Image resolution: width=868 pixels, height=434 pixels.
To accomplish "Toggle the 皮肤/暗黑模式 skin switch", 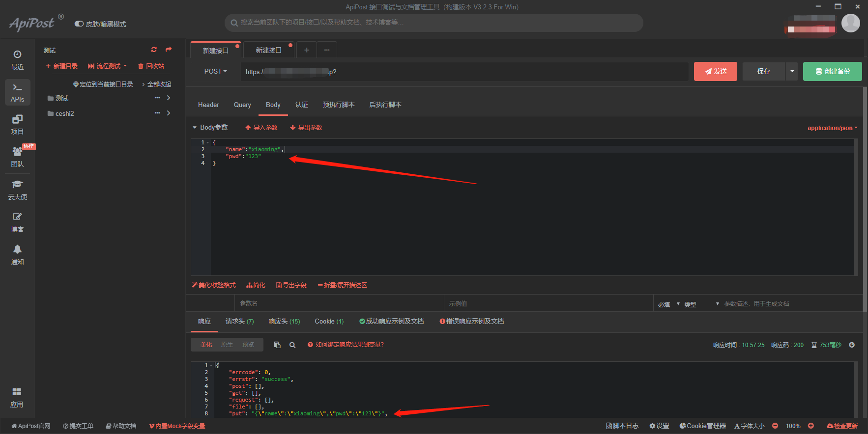I will click(x=79, y=24).
